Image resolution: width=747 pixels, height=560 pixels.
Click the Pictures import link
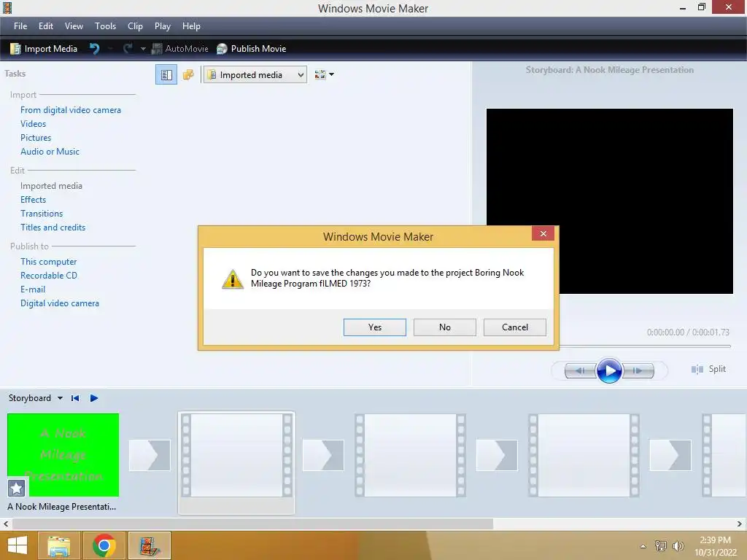36,138
